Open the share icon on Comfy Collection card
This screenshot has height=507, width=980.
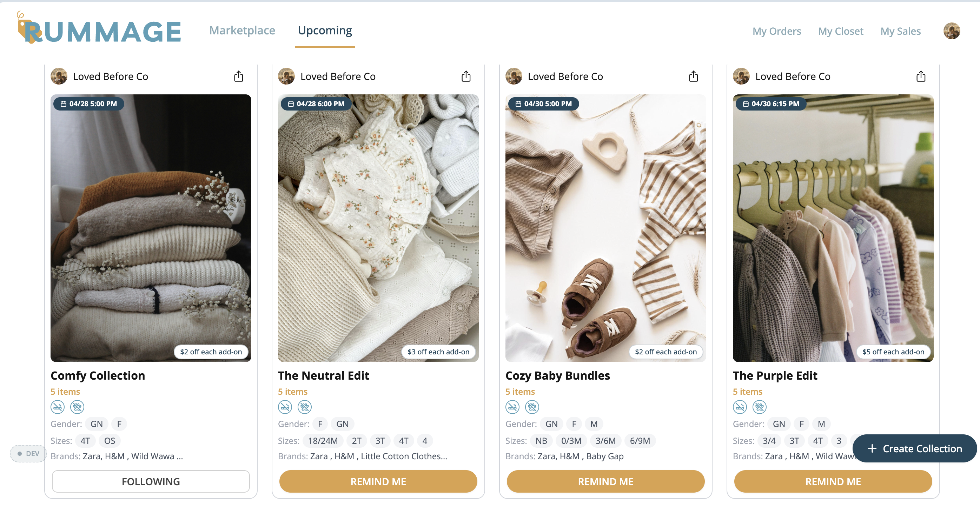click(x=239, y=76)
